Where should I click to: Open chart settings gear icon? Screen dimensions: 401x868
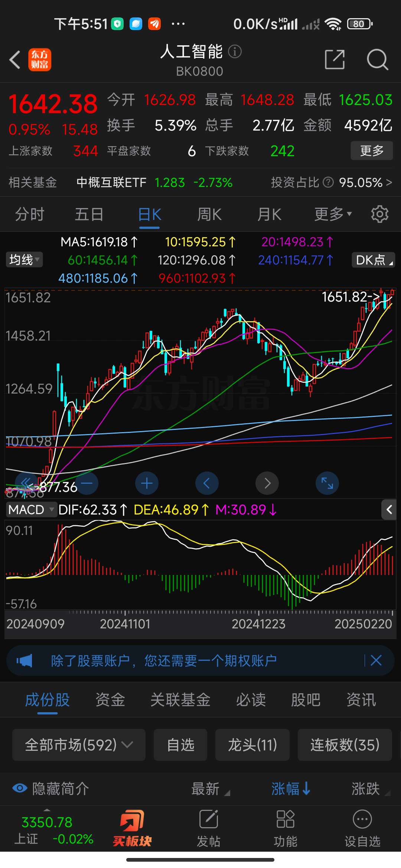[x=379, y=214]
